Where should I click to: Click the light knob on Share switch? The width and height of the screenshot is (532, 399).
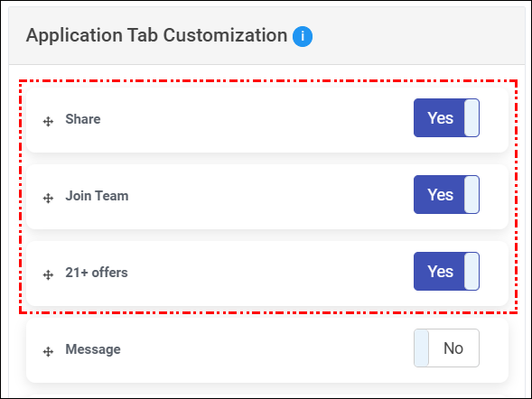click(471, 118)
